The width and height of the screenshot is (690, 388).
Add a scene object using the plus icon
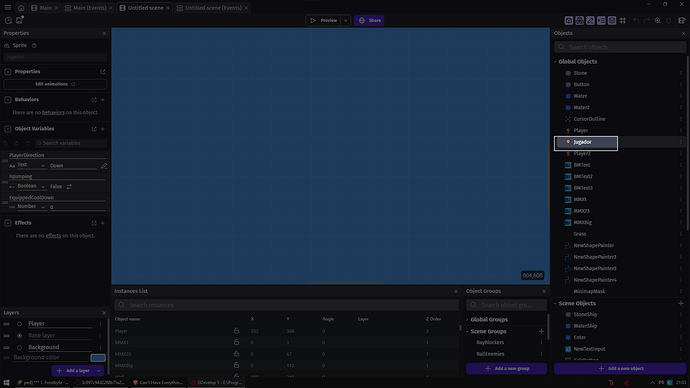[681, 303]
